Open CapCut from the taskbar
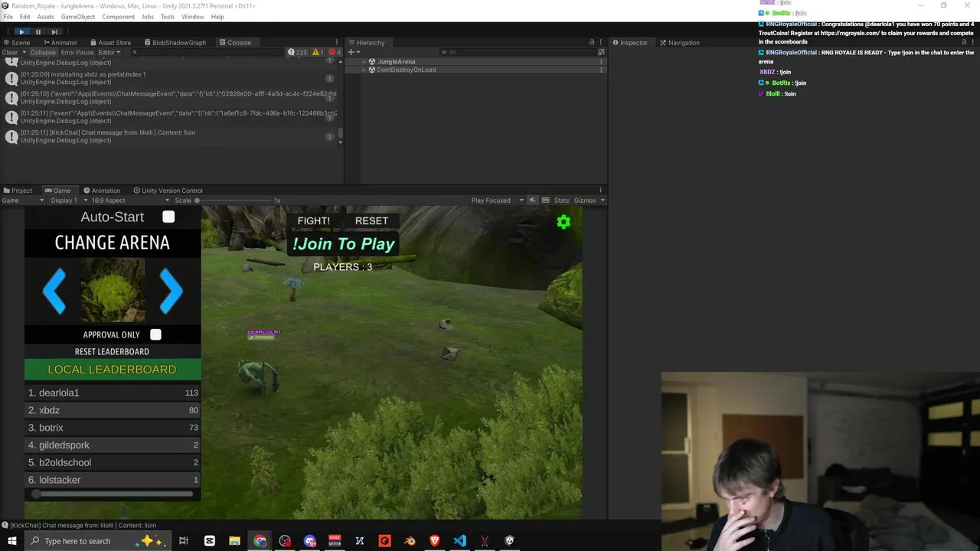 point(210,541)
